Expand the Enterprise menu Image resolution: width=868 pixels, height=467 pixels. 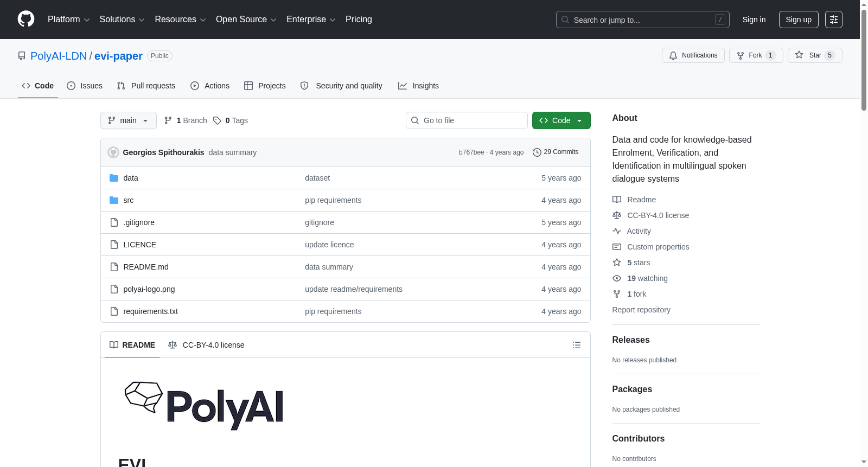pos(311,20)
